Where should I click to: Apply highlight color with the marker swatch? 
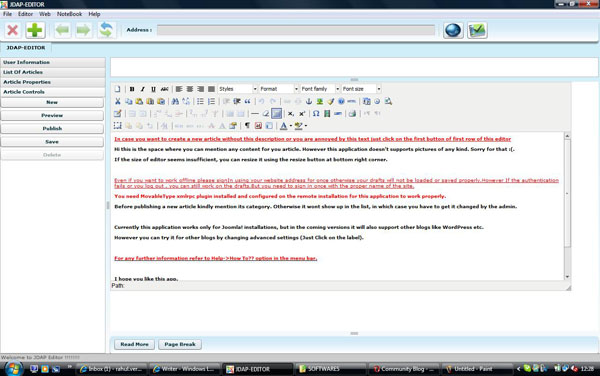[298, 125]
